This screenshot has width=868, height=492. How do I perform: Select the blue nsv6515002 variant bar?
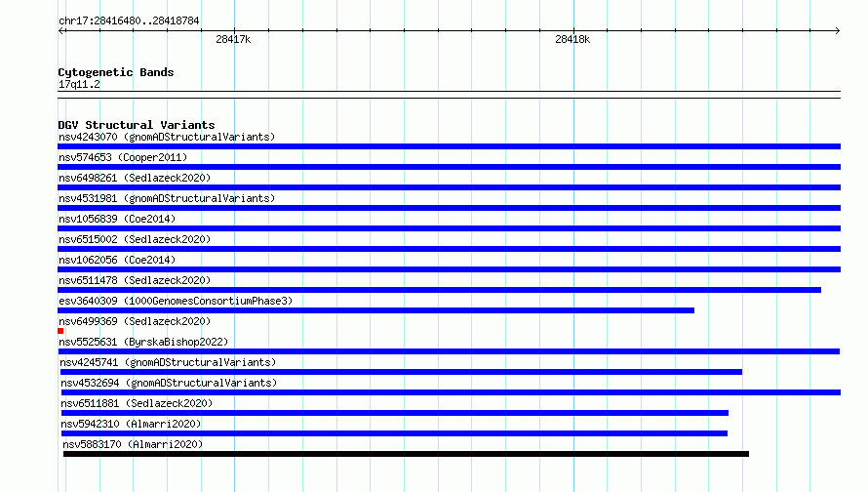[x=449, y=249]
